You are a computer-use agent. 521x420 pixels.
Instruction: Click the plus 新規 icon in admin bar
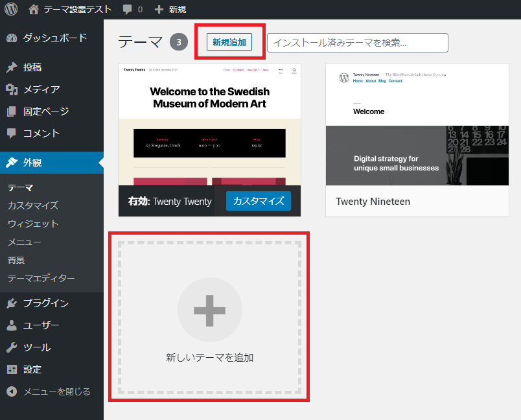[159, 10]
